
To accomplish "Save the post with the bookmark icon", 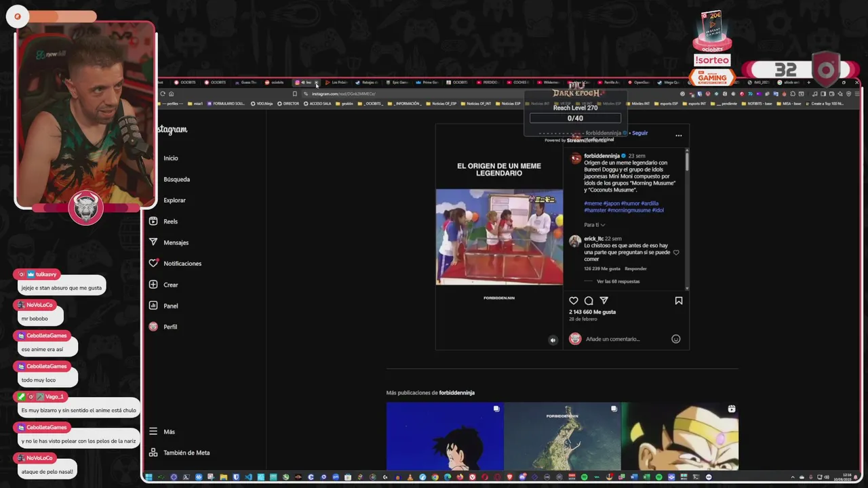I will pyautogui.click(x=679, y=301).
